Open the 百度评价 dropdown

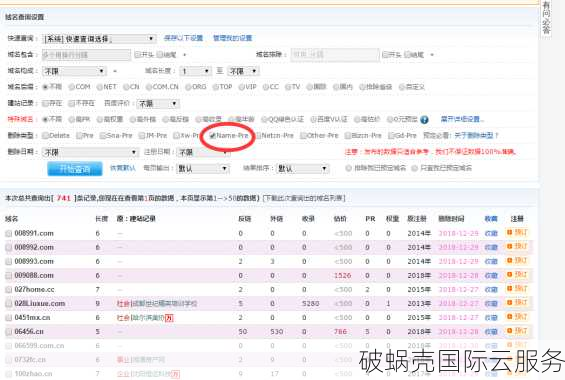click(x=158, y=104)
